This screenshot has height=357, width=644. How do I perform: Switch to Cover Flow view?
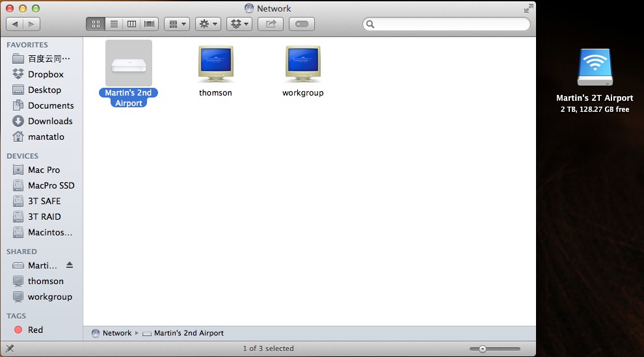pos(150,24)
